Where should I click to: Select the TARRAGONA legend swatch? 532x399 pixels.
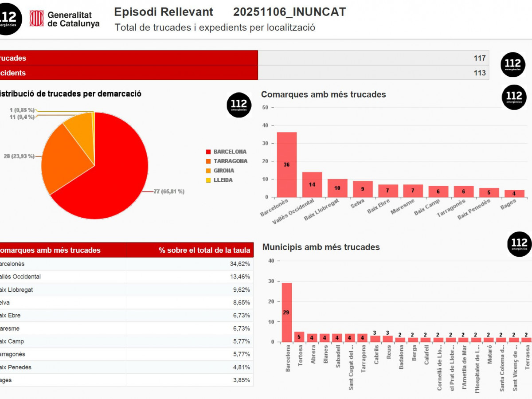coord(208,161)
